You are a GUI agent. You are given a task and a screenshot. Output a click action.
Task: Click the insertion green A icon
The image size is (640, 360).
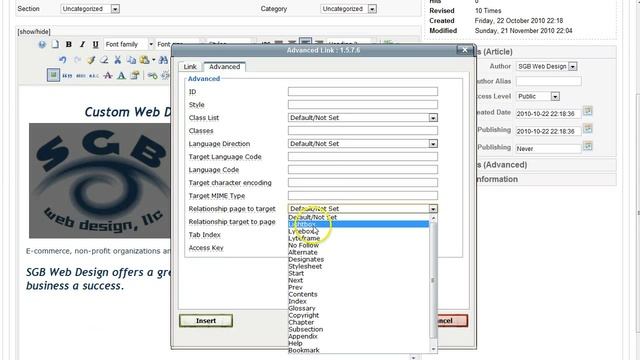121,76
